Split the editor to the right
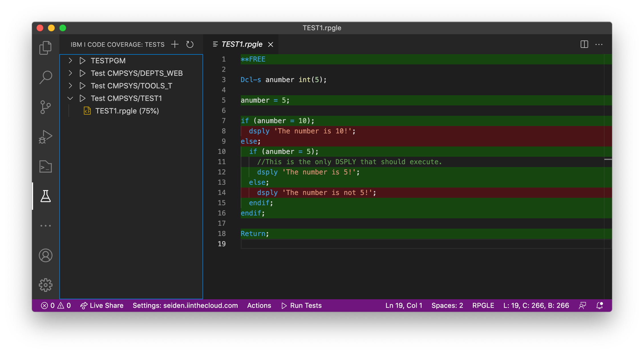 (x=584, y=44)
